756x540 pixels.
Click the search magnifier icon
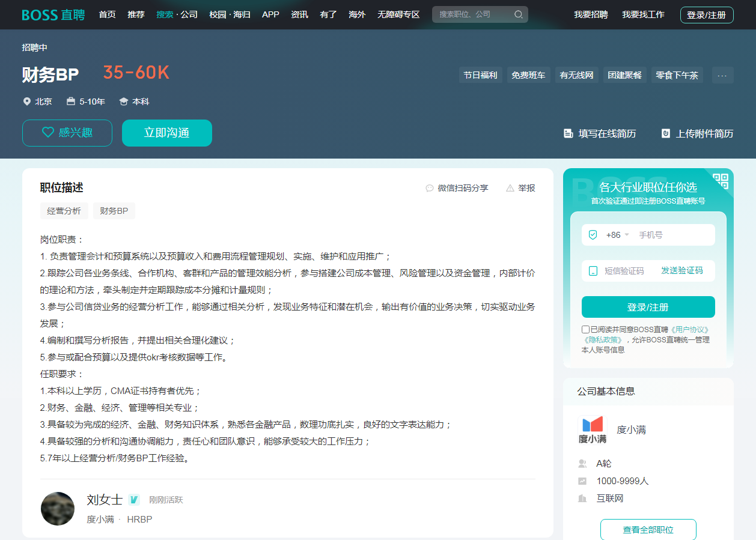518,14
